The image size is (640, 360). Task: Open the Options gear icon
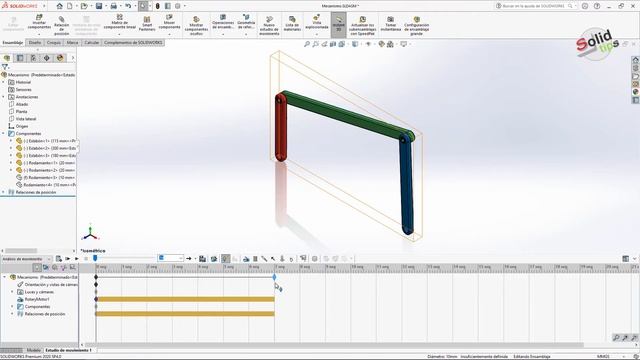[178, 6]
